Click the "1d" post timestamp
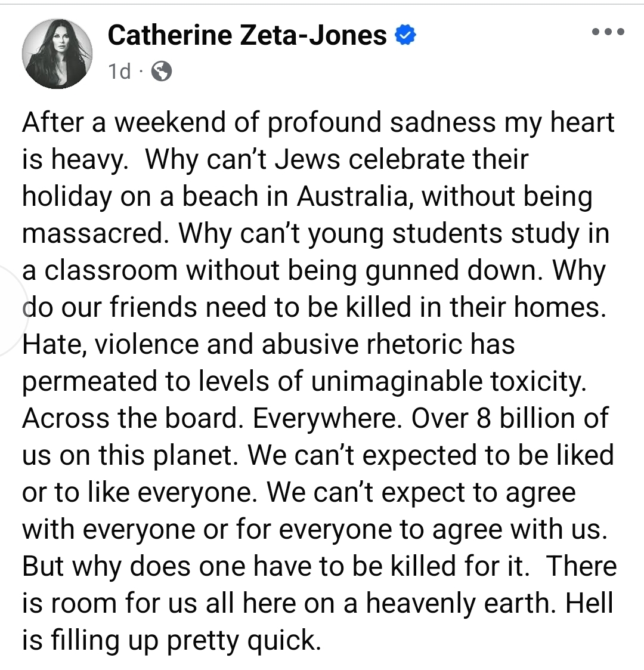The height and width of the screenshot is (670, 644). 119,72
